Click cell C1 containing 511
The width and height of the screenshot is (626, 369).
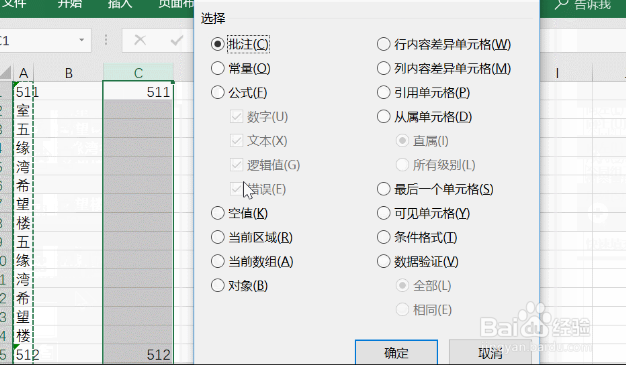pos(138,92)
